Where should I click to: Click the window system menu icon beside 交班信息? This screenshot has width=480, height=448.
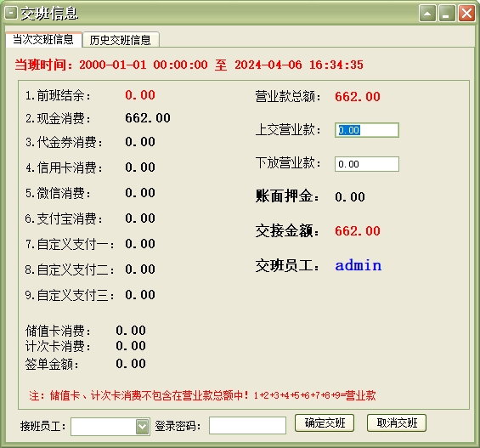pyautogui.click(x=11, y=13)
